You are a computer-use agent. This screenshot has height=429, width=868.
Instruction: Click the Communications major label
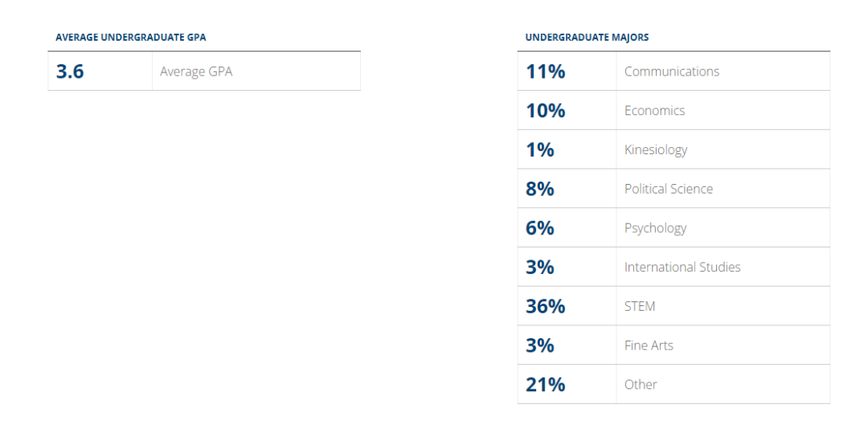671,71
